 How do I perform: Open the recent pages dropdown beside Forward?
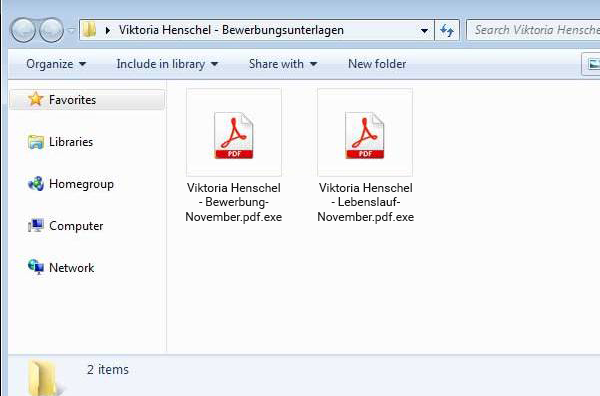coord(71,30)
